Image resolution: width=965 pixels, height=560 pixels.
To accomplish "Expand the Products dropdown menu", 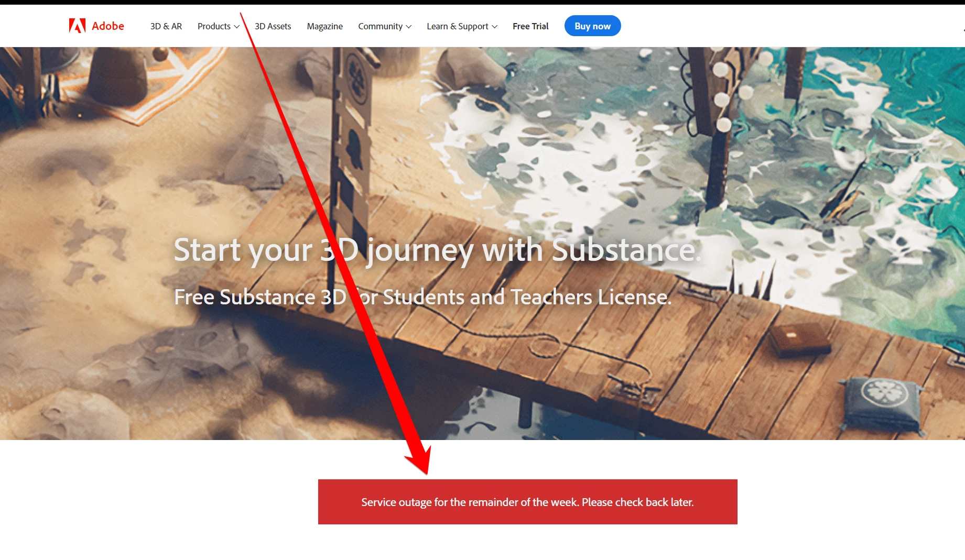I will tap(219, 26).
